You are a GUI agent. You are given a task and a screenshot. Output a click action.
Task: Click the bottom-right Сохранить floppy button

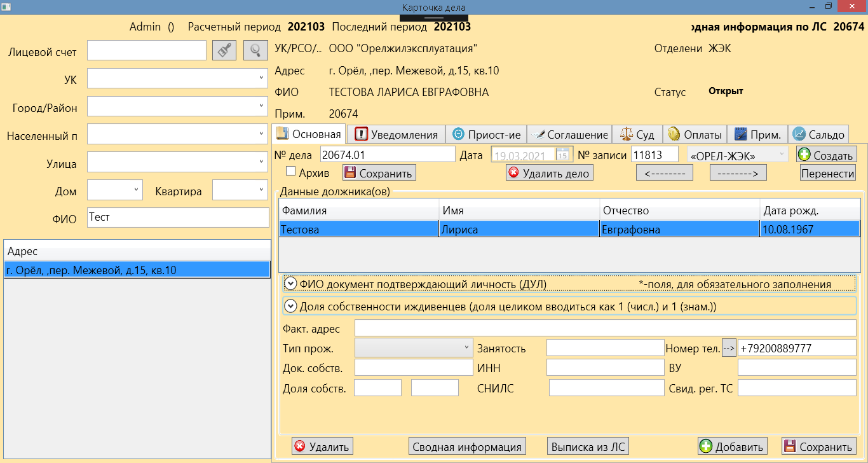click(x=818, y=446)
